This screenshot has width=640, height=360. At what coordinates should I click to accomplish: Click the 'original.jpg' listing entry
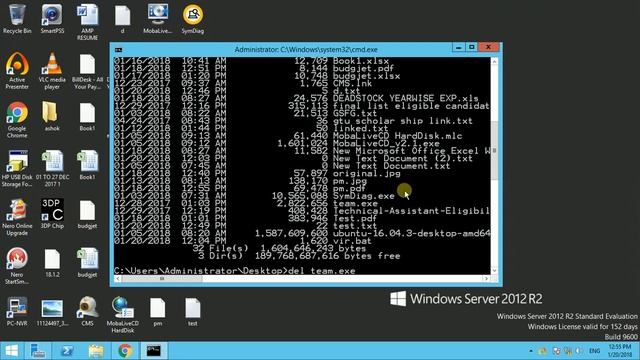(367, 173)
